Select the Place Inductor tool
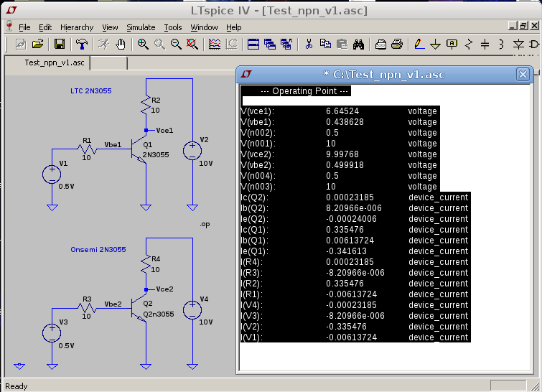Screen dimensions: 542x392 pyautogui.click(x=501, y=45)
